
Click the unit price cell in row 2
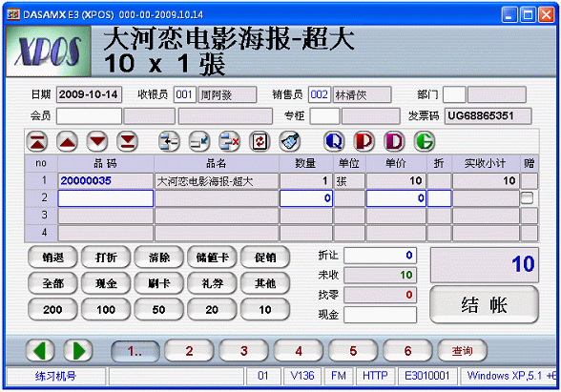[396, 198]
